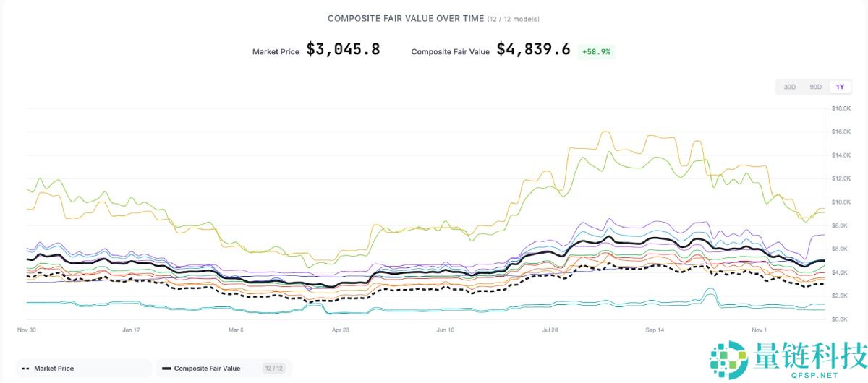The height and width of the screenshot is (383, 868).
Task: Click the Sep 14 x-axis date label
Action: tap(655, 330)
